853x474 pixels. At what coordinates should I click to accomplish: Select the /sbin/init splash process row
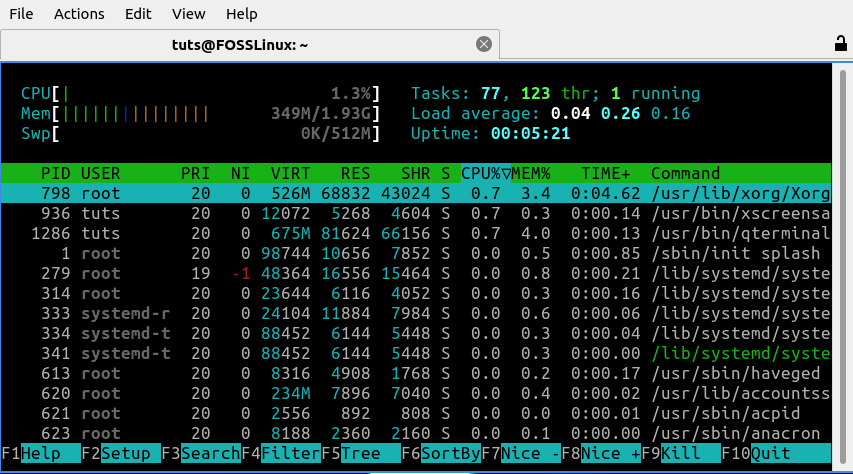click(x=416, y=254)
